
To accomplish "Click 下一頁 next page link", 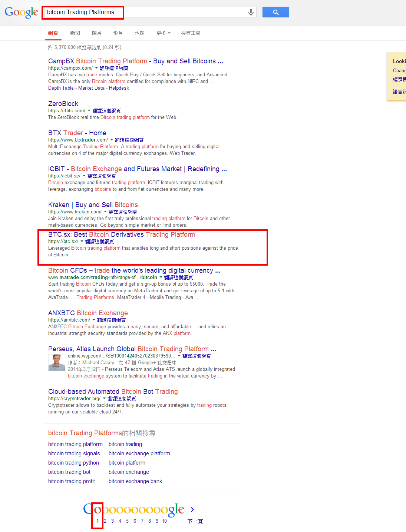I will pyautogui.click(x=195, y=521).
